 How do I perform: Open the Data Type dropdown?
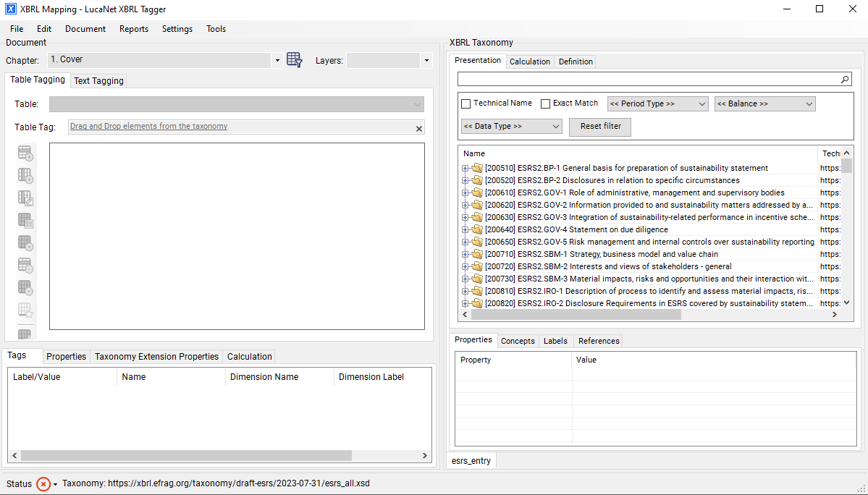coord(510,125)
